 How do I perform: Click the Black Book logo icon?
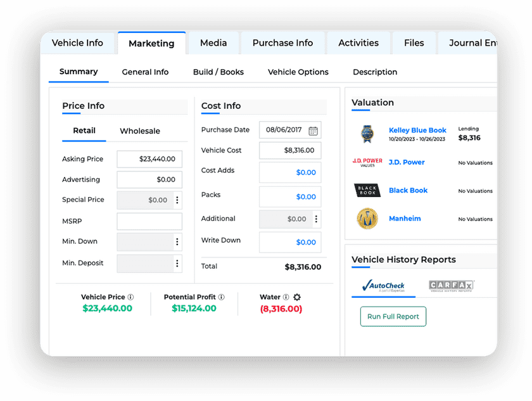pyautogui.click(x=367, y=190)
